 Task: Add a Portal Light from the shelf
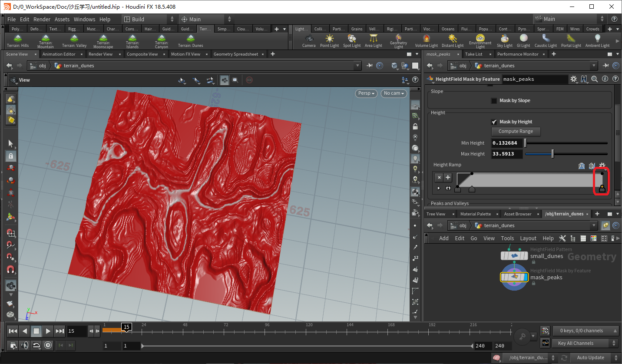pyautogui.click(x=571, y=41)
